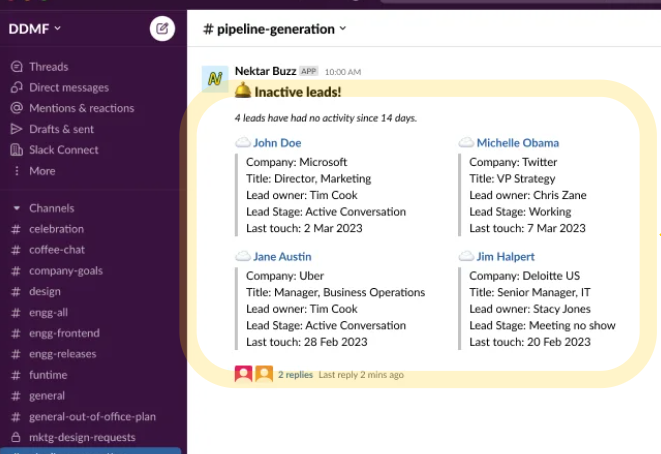This screenshot has width=661, height=454.
Task: Click the compose new message icon
Action: [x=161, y=29]
